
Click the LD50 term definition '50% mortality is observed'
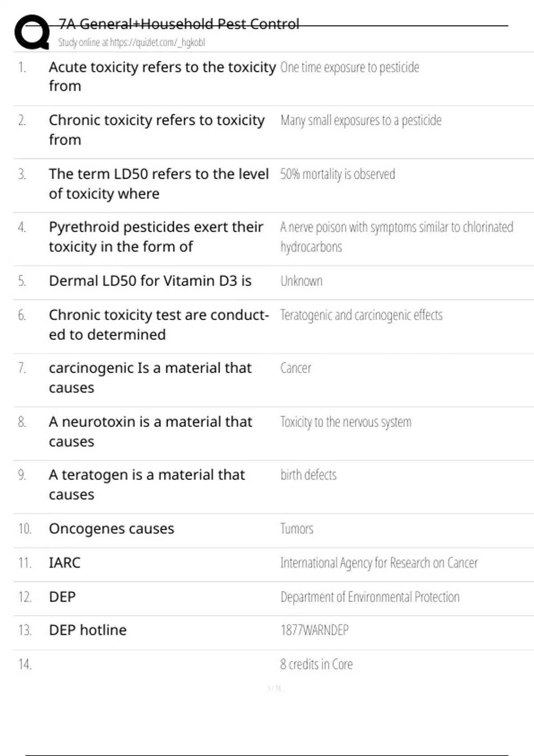[x=338, y=174]
